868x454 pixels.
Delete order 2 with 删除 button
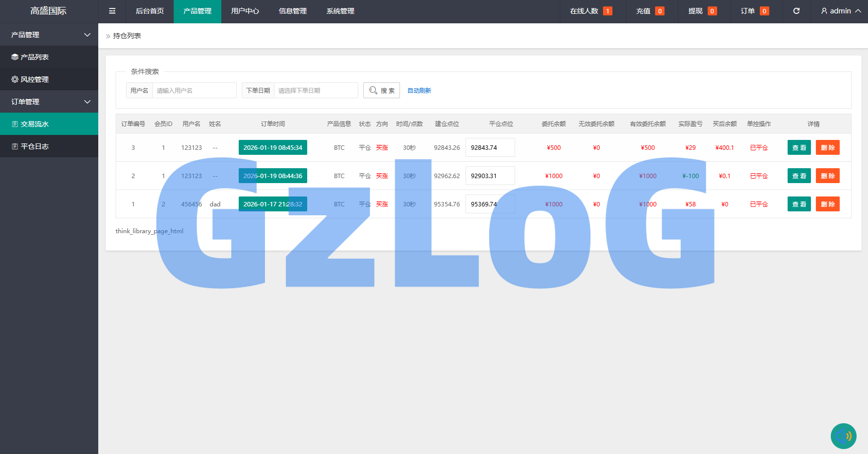click(x=827, y=176)
